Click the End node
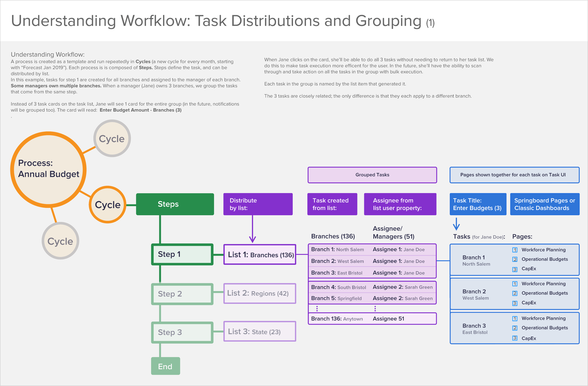This screenshot has height=386, width=588. coord(165,366)
